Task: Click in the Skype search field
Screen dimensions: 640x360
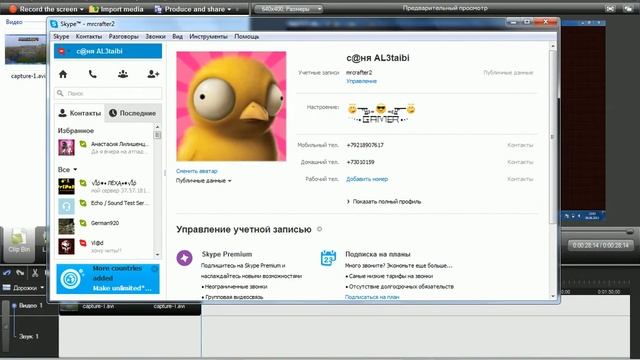Action: pos(108,93)
